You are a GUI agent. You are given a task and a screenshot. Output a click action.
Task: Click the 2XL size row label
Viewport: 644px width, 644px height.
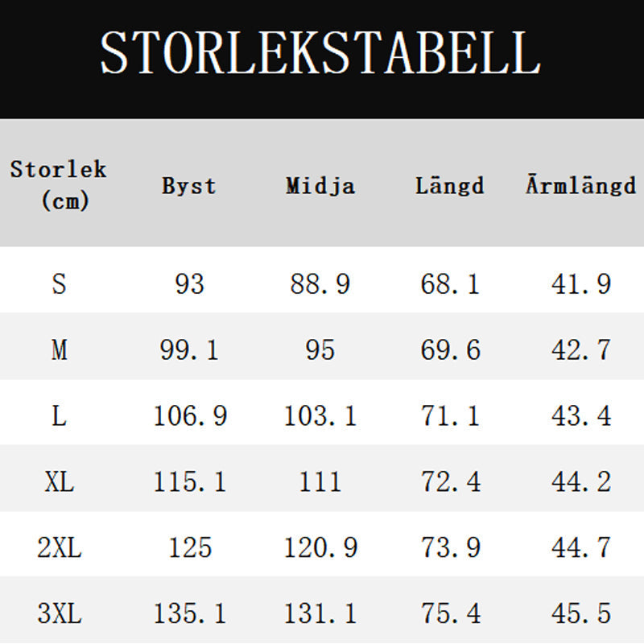tap(59, 548)
